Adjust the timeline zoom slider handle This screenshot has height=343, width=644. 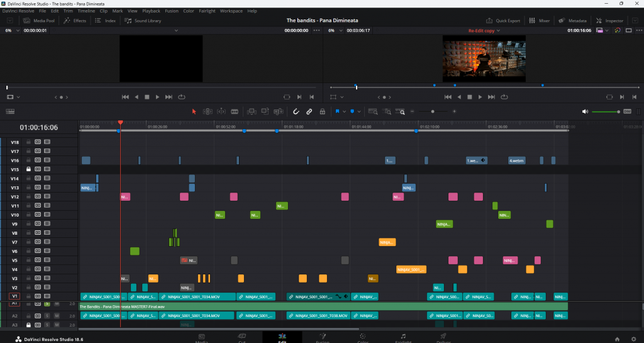432,111
